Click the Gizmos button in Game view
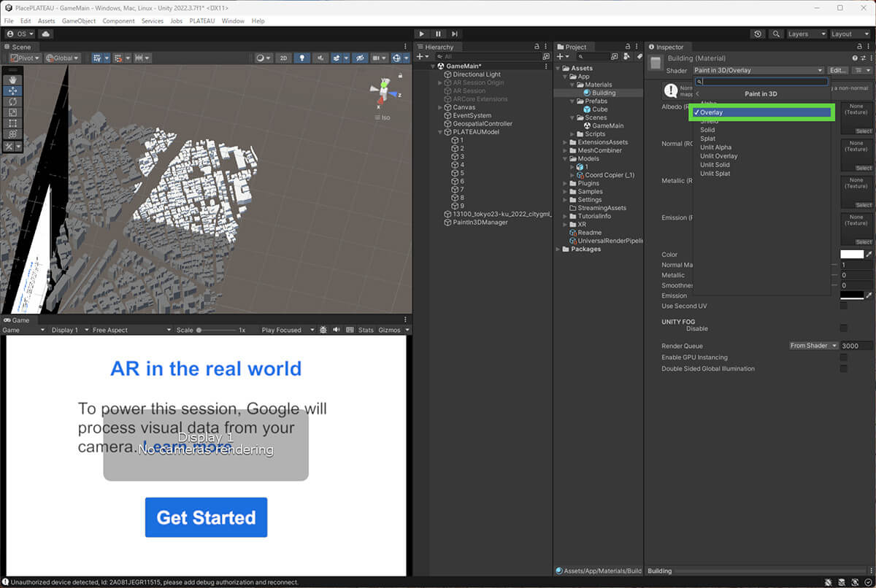 click(x=390, y=330)
